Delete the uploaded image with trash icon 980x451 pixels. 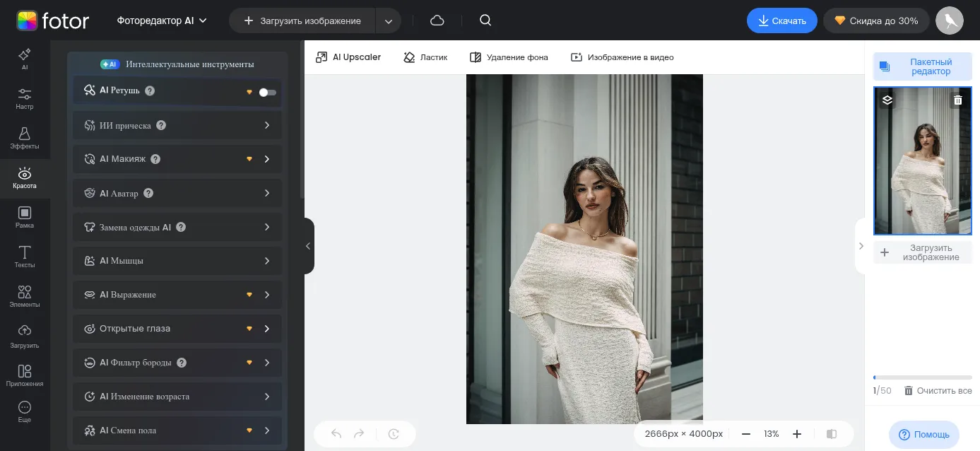pyautogui.click(x=958, y=100)
